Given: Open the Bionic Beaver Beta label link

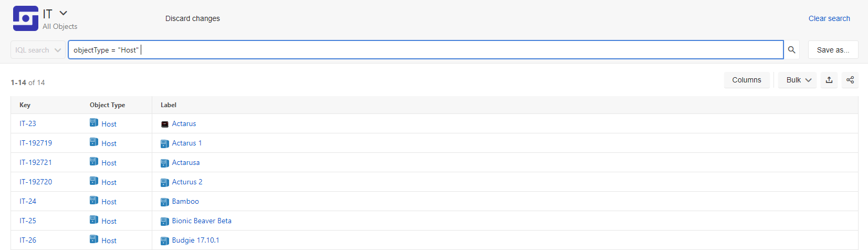Looking at the screenshot, I should [202, 221].
